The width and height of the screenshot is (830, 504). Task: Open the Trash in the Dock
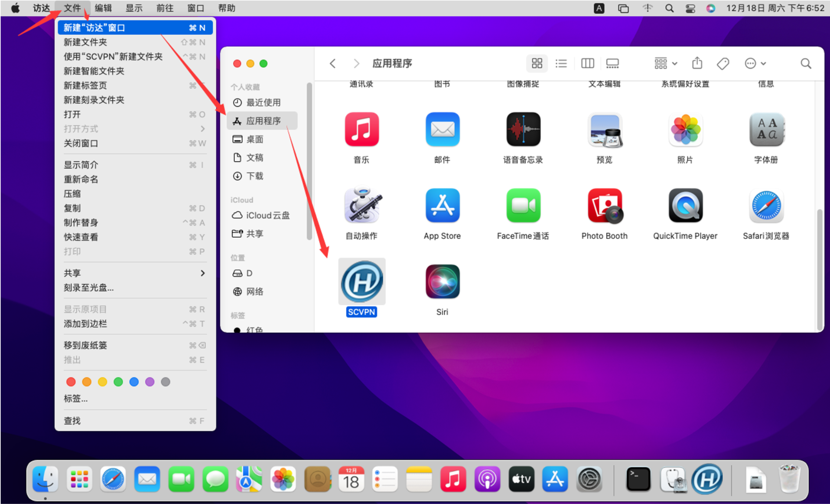[789, 479]
